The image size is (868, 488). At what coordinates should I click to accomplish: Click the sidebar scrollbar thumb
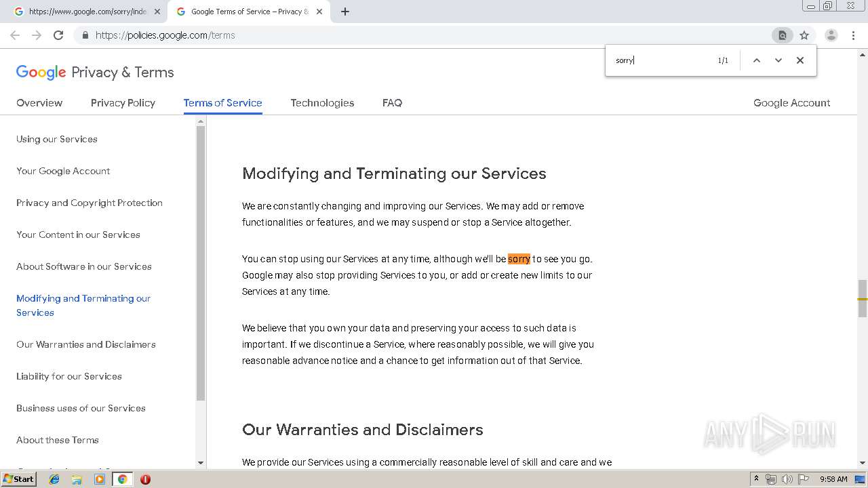click(200, 263)
